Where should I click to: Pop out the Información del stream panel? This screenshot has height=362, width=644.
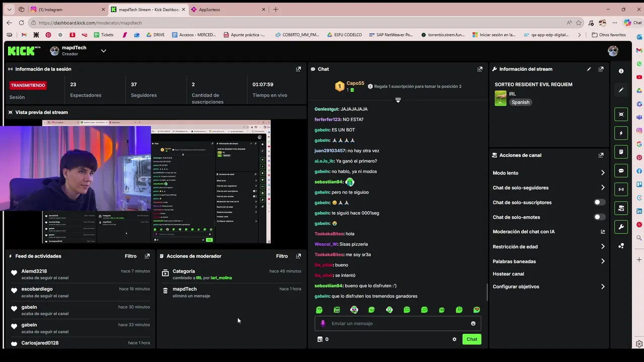tap(601, 69)
